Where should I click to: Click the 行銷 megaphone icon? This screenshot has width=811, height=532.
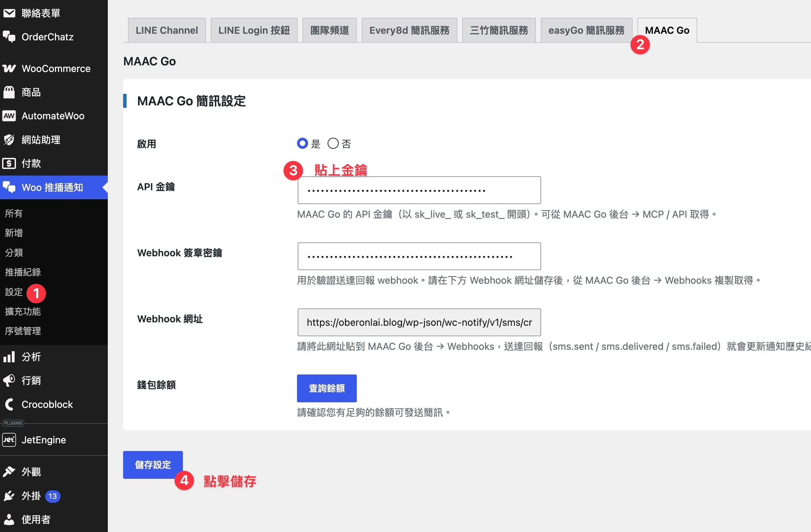[9, 380]
